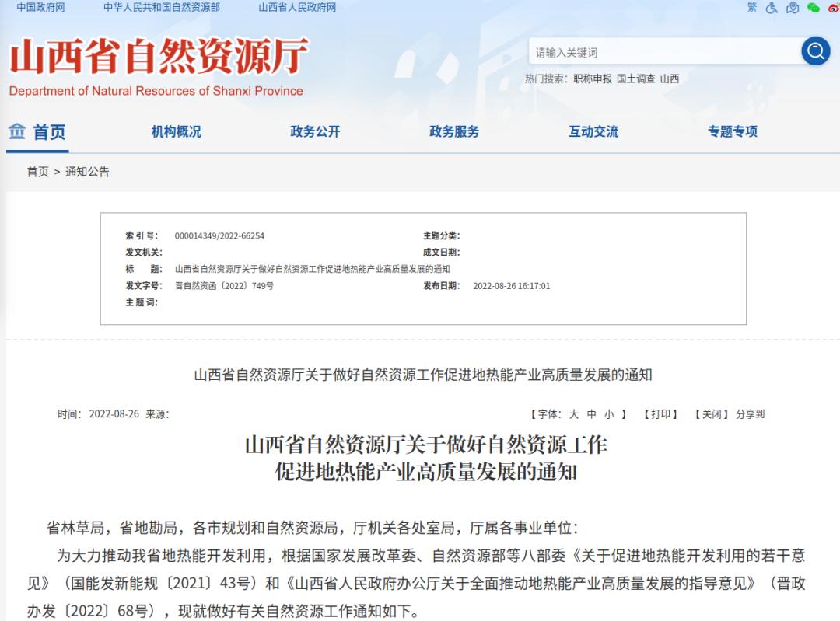Screen dimensions: 840x621
Task: Expand the 政务公开 navigation menu
Action: (x=315, y=132)
